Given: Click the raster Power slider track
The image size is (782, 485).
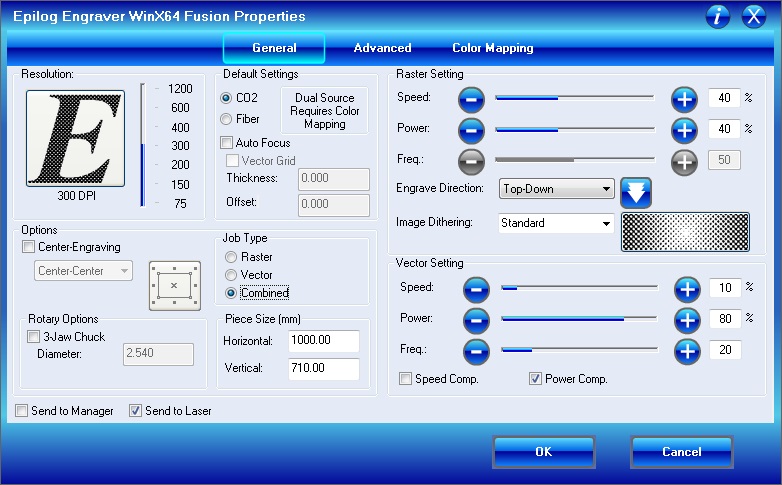Looking at the screenshot, I should [x=575, y=130].
